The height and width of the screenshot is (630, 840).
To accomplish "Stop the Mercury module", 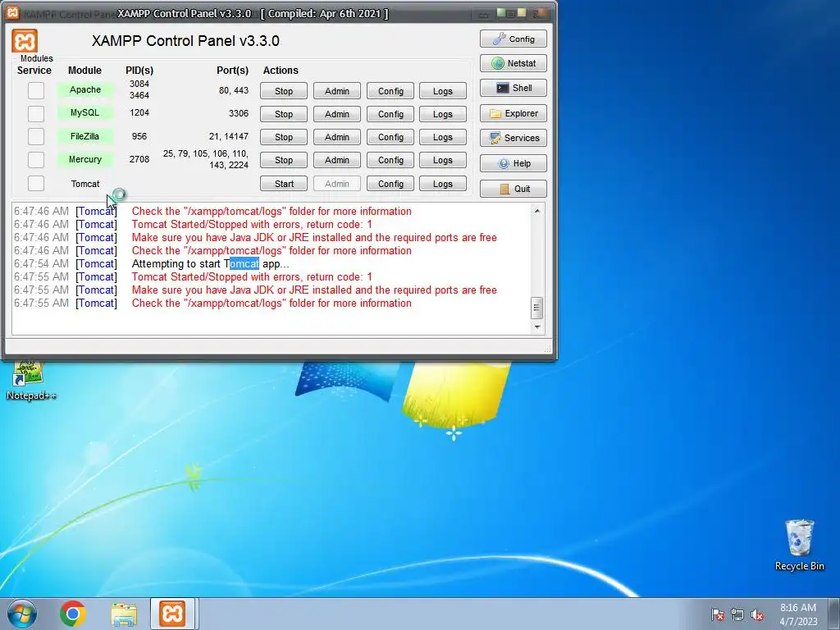I will tap(284, 160).
